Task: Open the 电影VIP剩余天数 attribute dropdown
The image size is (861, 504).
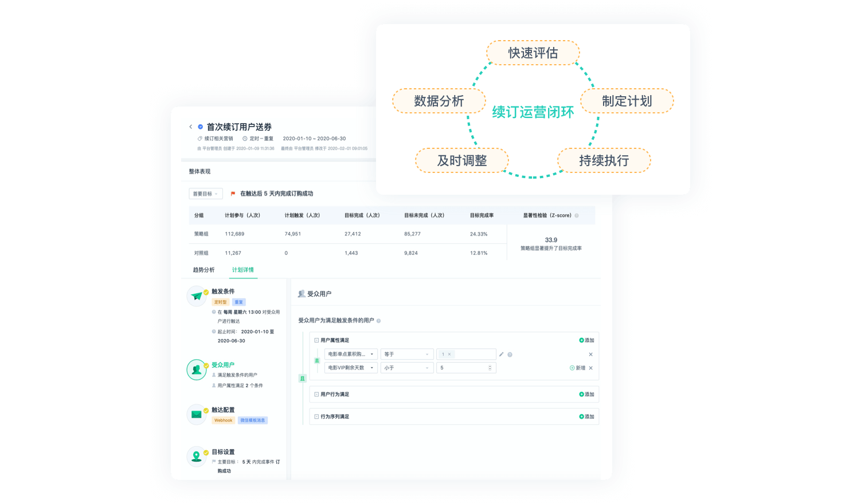Action: coord(351,368)
